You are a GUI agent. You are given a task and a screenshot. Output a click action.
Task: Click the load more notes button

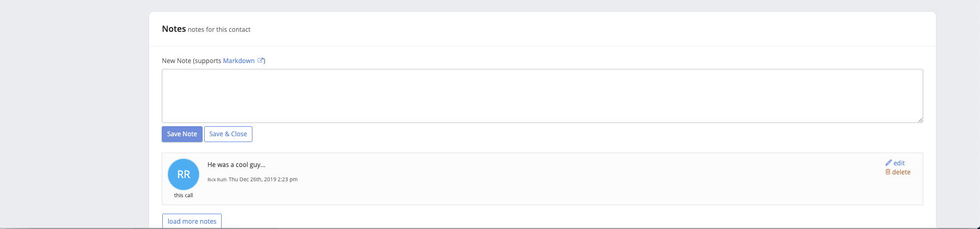click(192, 221)
